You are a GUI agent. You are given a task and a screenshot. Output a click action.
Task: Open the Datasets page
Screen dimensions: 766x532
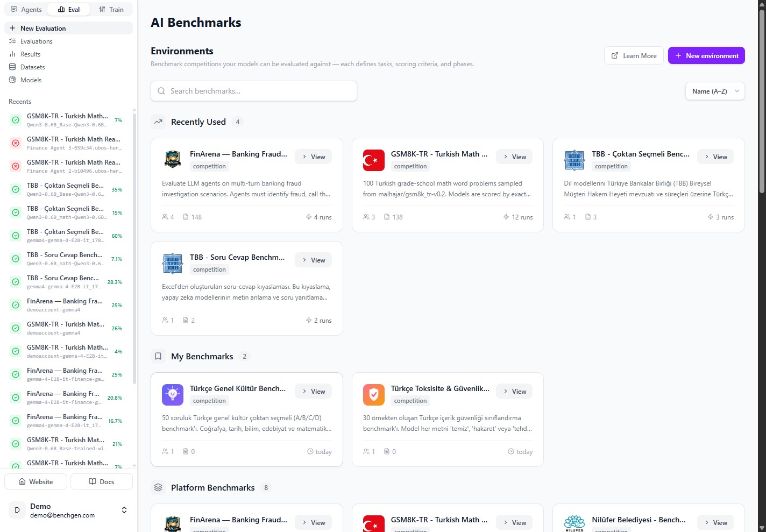click(x=68, y=67)
